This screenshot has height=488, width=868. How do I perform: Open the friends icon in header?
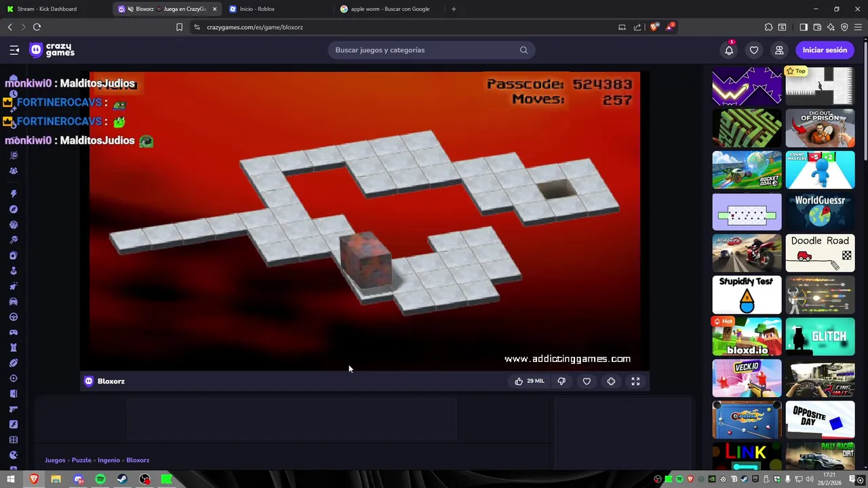coord(779,50)
